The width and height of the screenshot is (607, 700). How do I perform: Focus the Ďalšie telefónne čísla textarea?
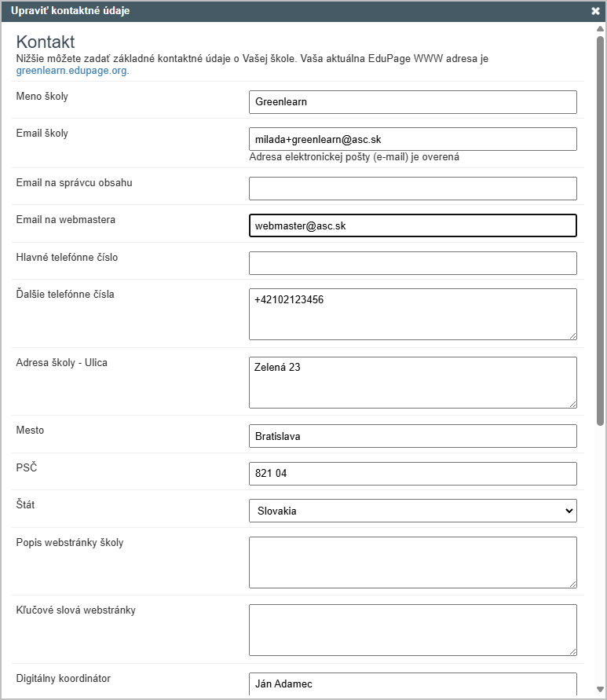coord(412,314)
